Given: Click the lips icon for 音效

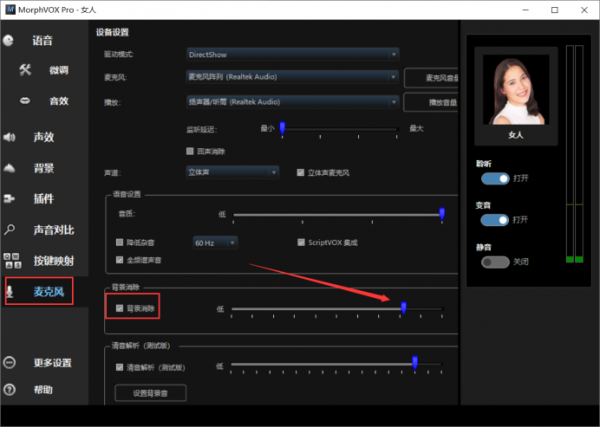Looking at the screenshot, I should tap(25, 101).
